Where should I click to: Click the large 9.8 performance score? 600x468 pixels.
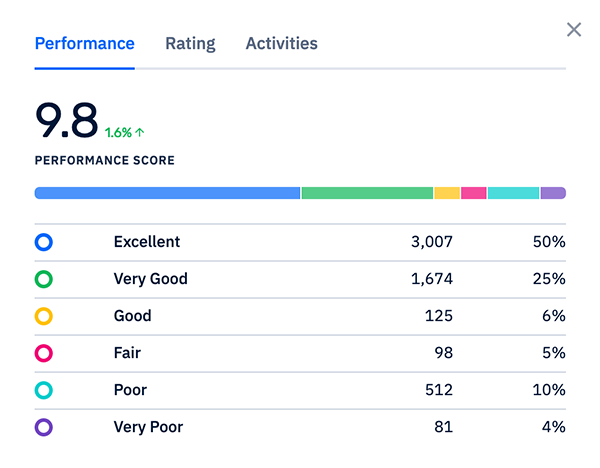(x=66, y=119)
